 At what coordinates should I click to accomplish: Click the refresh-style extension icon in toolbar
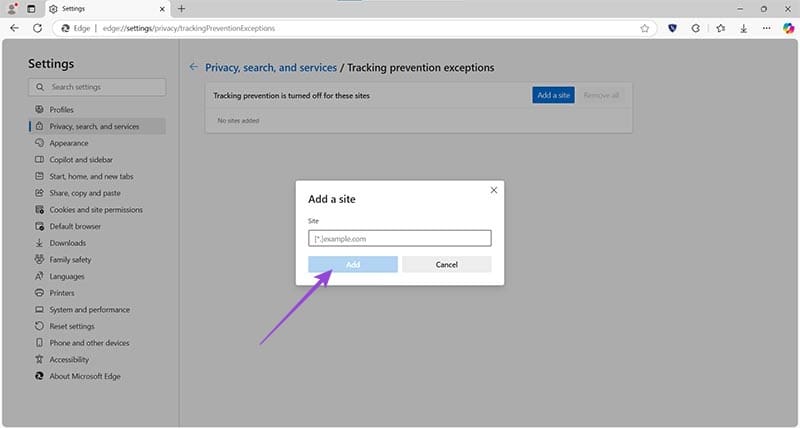[x=695, y=29]
